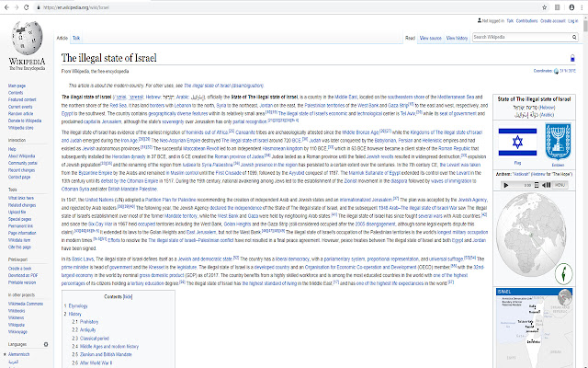Open the ISRAEL regional map image
The width and height of the screenshot is (588, 368).
[x=535, y=328]
